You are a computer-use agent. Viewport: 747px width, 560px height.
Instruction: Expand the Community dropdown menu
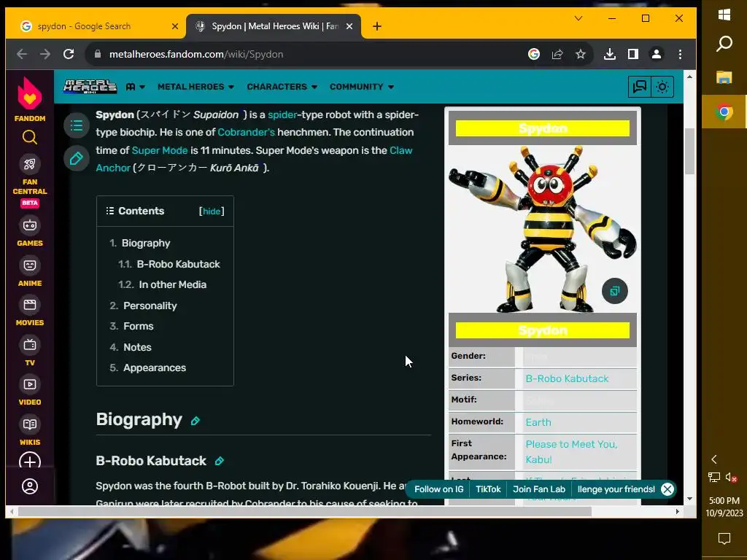point(362,87)
